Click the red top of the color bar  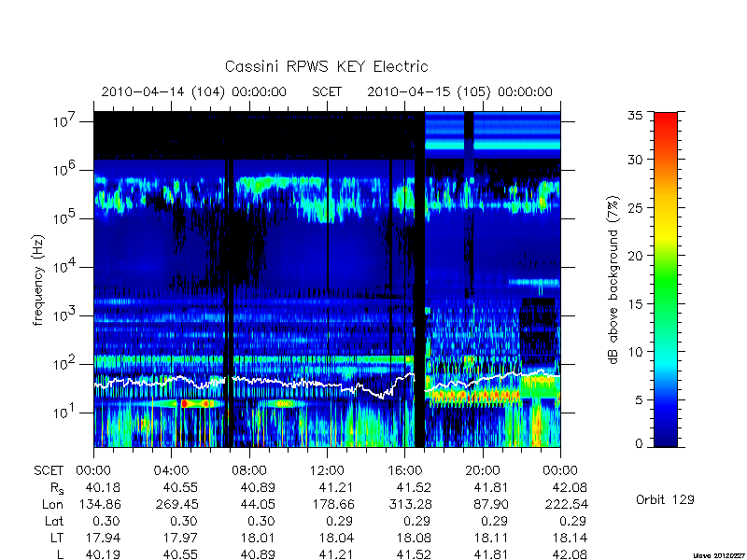(666, 117)
